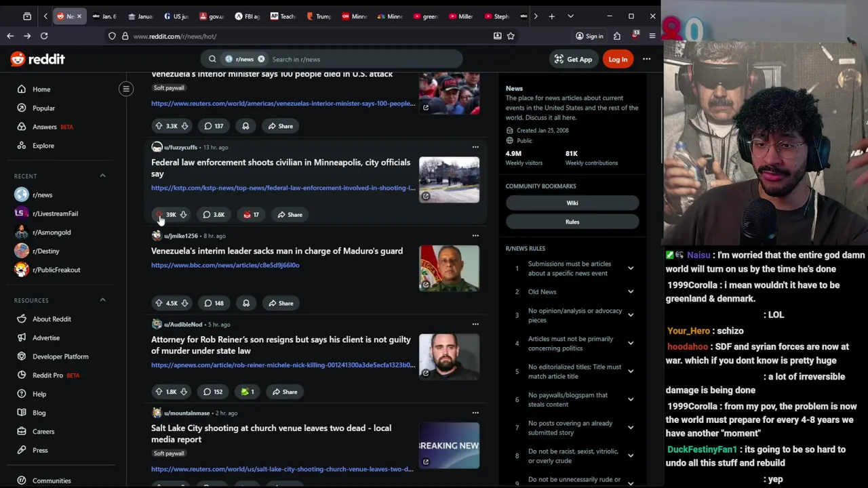Open awards on Minneapolis post (17)
The height and width of the screenshot is (488, 868).
(251, 215)
